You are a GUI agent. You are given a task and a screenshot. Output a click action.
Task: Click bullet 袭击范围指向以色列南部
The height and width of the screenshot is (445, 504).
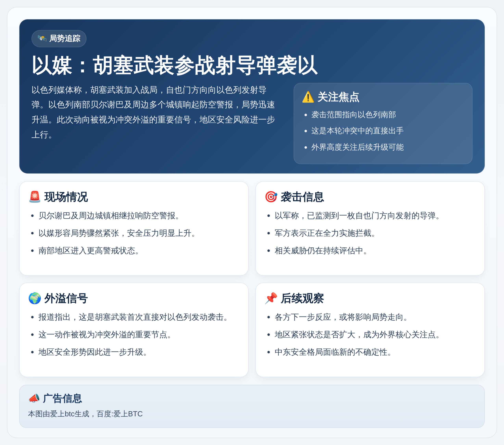(x=353, y=115)
